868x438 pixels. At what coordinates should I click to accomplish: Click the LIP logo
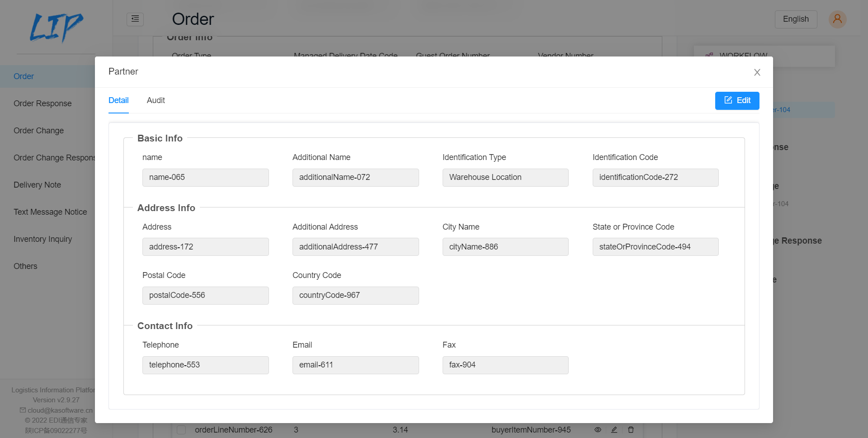[56, 28]
